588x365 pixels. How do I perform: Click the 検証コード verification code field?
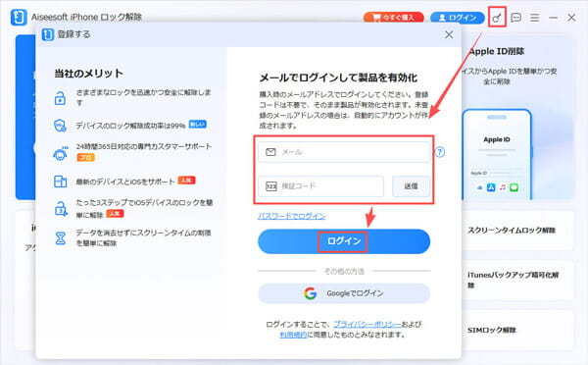[320, 185]
